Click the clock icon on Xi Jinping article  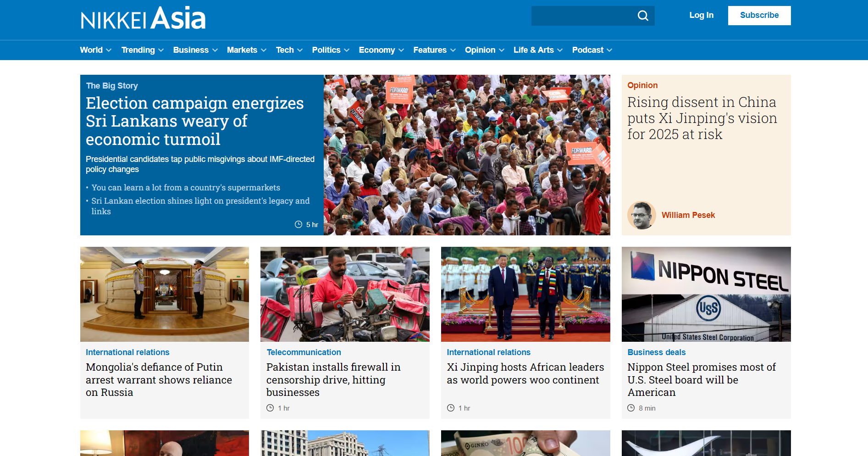[451, 408]
